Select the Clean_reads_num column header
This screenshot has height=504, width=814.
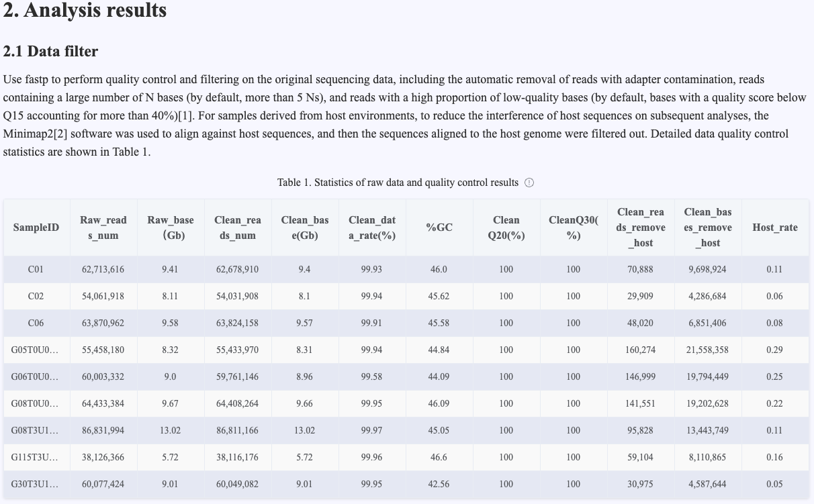(238, 228)
